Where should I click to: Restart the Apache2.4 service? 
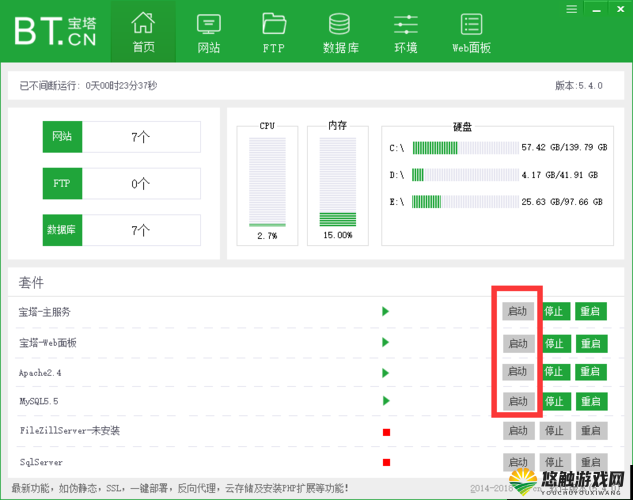(x=591, y=372)
